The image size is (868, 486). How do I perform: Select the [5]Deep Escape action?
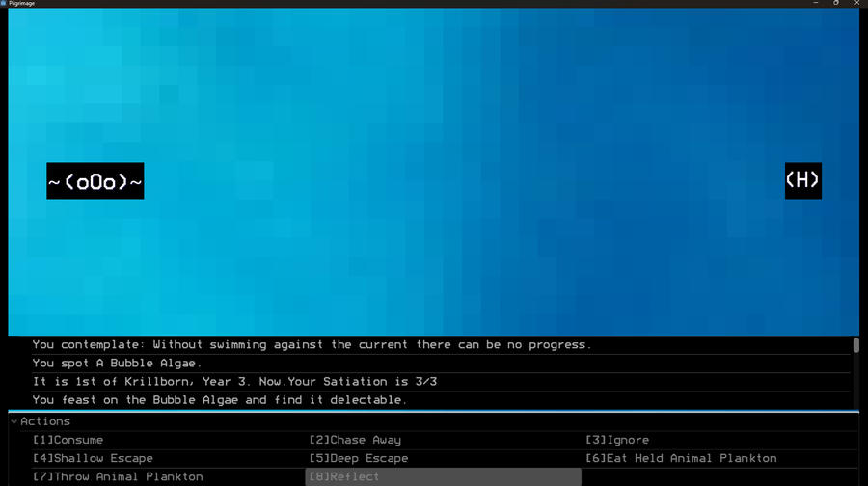[358, 458]
